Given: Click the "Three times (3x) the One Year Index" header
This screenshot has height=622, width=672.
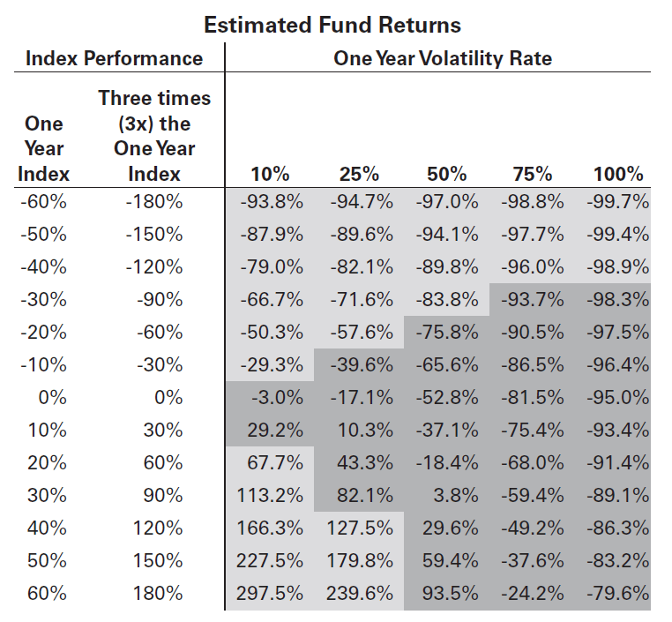Looking at the screenshot, I should tap(154, 135).
